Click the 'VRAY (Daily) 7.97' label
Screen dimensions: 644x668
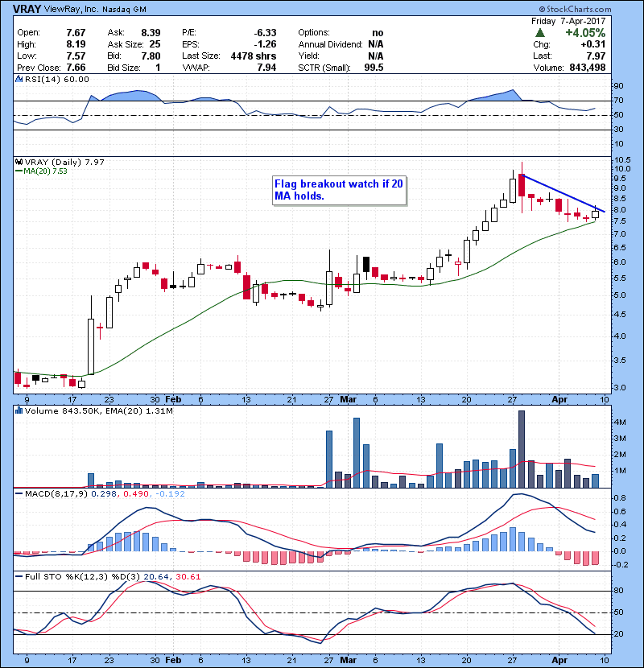(64, 162)
